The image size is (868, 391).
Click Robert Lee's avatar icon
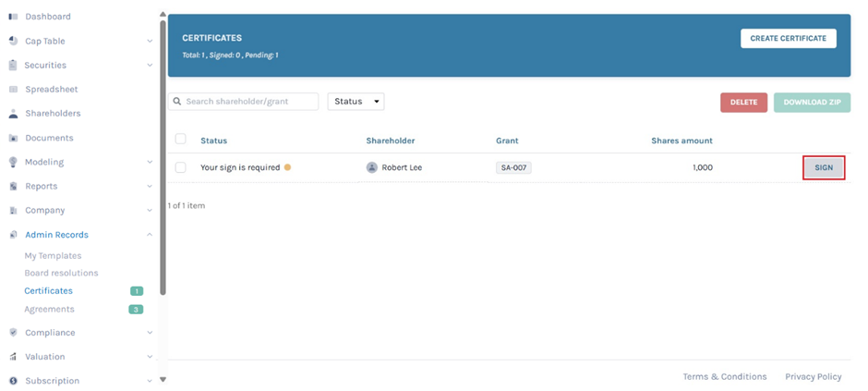(372, 168)
